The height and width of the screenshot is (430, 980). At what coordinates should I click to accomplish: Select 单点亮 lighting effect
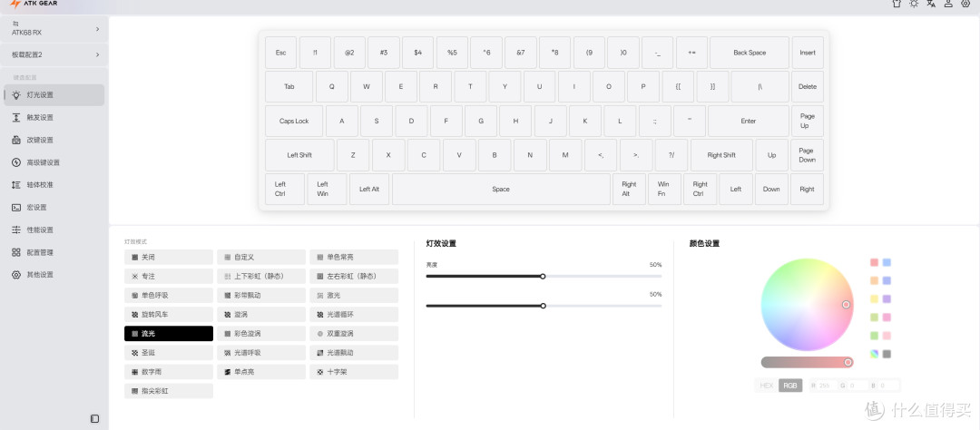pyautogui.click(x=261, y=372)
